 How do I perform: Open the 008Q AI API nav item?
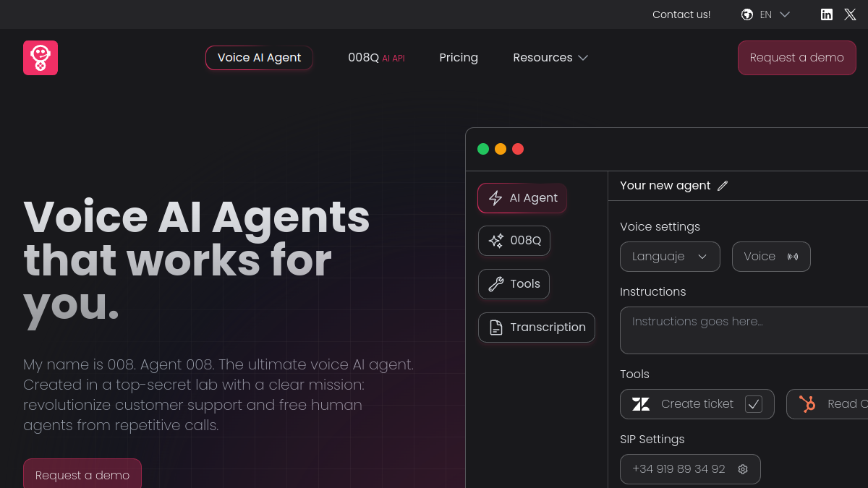tap(376, 58)
